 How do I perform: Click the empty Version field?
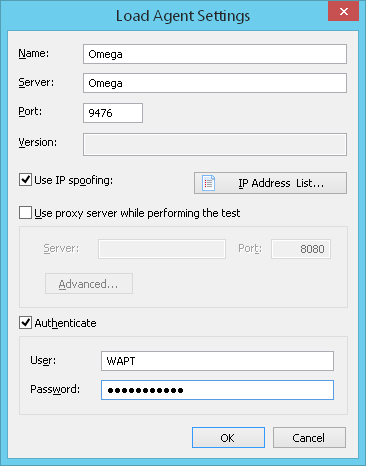coord(215,144)
